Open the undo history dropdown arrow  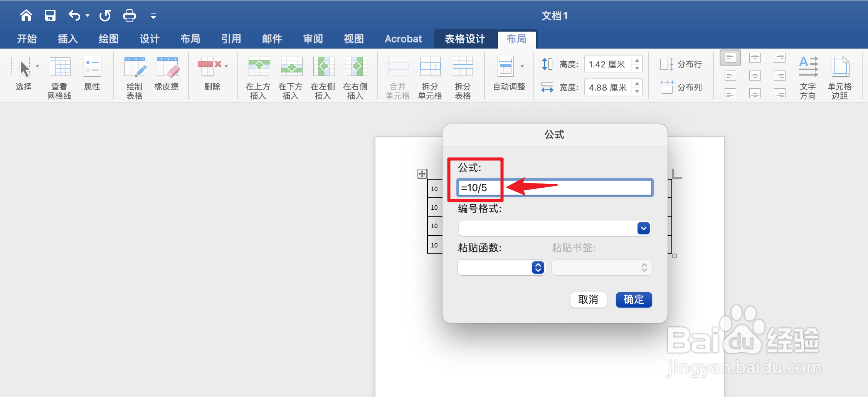point(87,16)
